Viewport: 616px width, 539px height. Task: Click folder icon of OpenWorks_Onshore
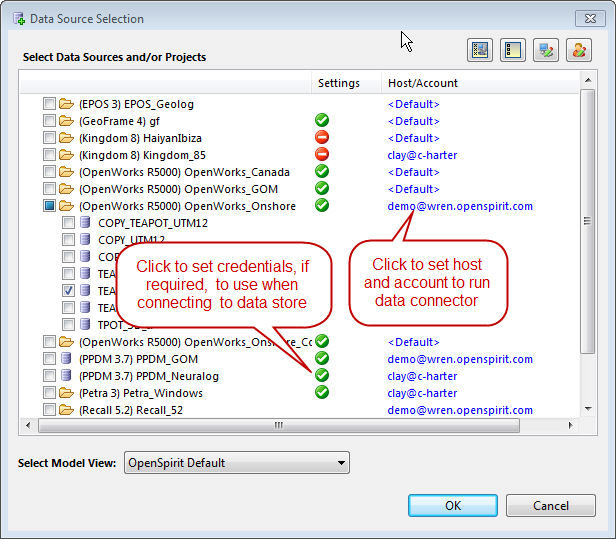click(x=66, y=206)
